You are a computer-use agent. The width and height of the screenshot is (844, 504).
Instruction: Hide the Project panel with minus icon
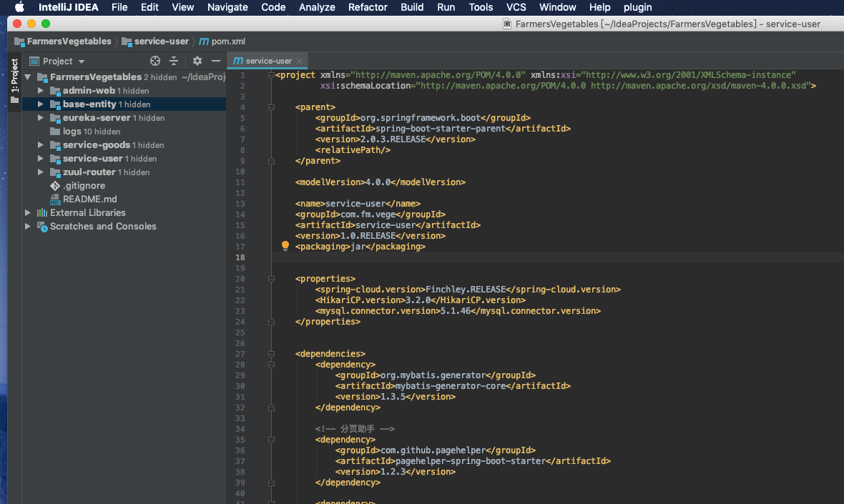tap(216, 61)
